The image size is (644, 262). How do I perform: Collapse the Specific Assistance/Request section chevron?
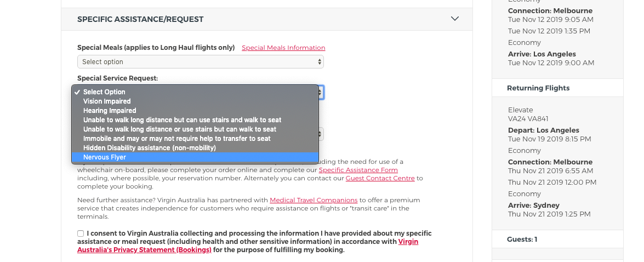[x=454, y=19]
